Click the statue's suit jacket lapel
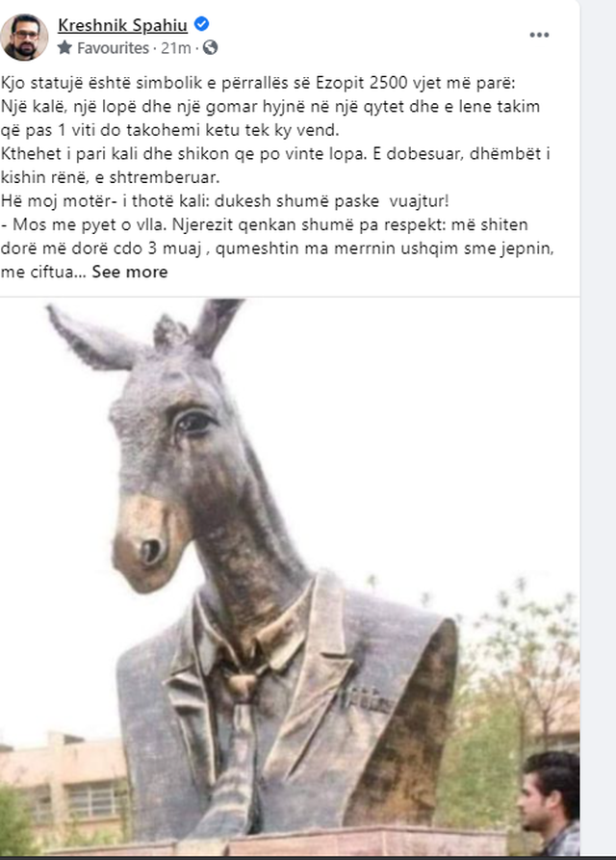Image resolution: width=616 pixels, height=860 pixels. [311, 658]
